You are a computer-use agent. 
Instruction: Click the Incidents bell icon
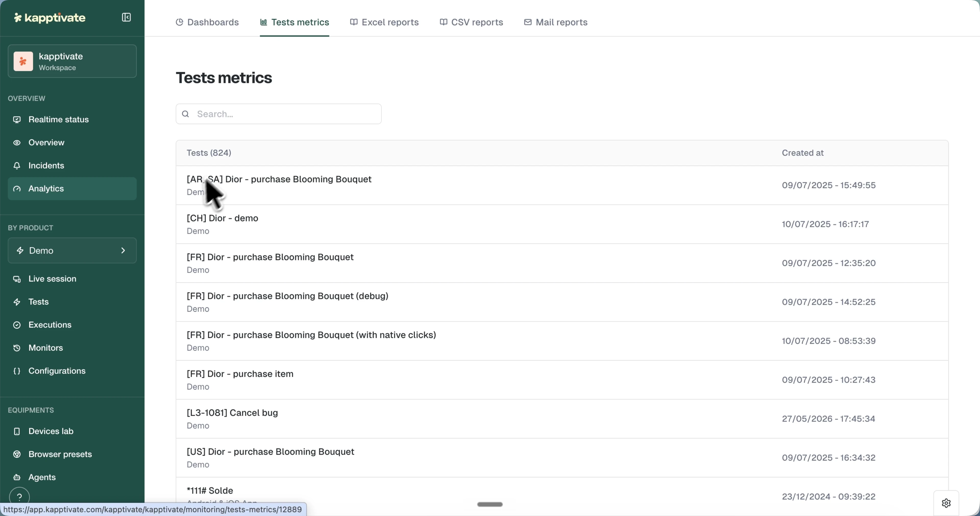click(17, 166)
